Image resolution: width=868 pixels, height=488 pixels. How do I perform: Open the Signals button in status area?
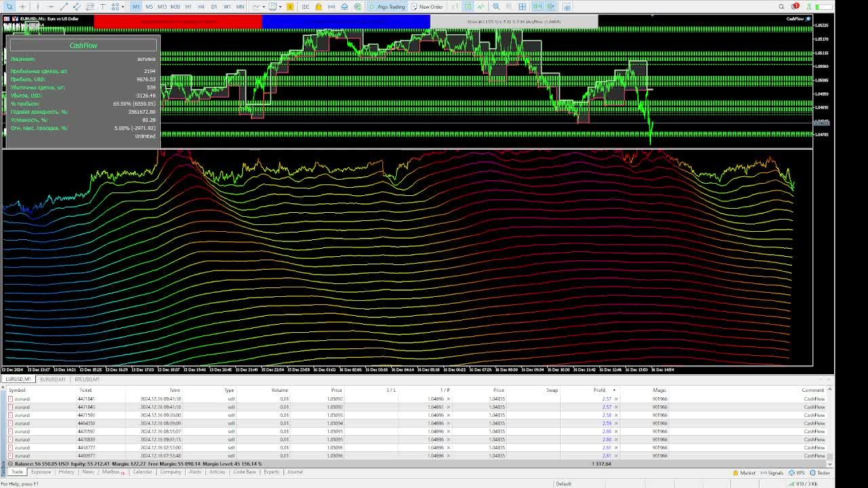pyautogui.click(x=772, y=472)
